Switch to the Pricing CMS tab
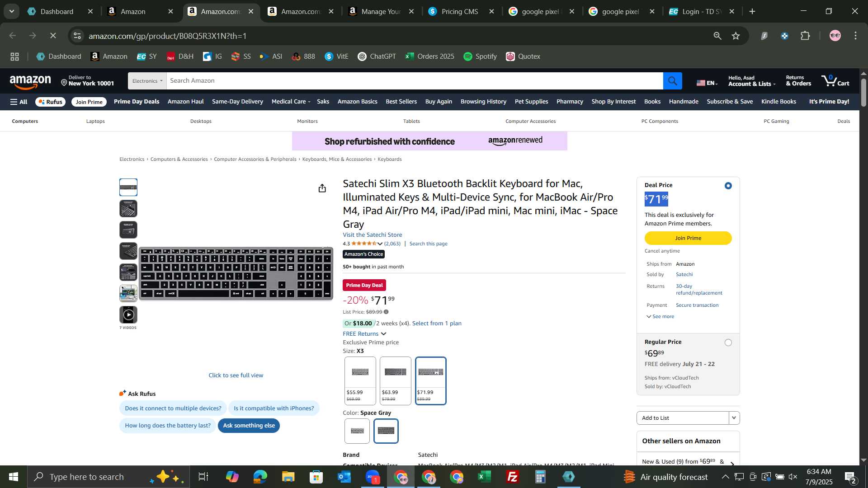This screenshot has height=488, width=868. pos(460,11)
